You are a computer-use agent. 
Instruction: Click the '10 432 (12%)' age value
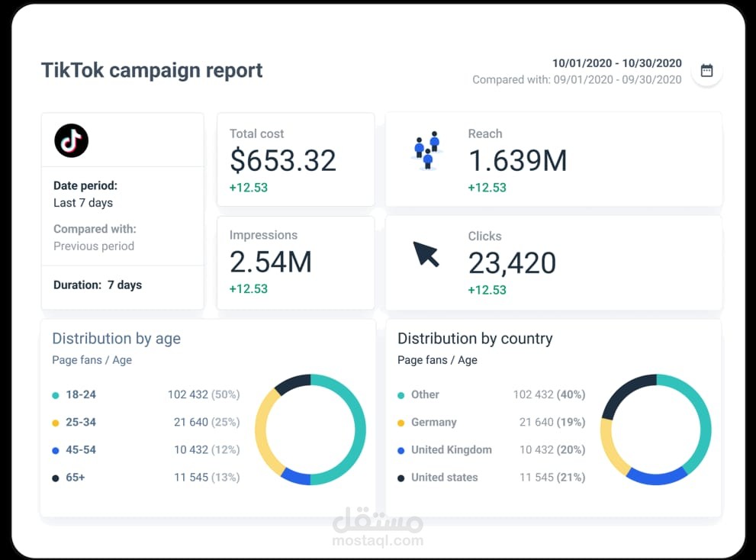click(207, 449)
